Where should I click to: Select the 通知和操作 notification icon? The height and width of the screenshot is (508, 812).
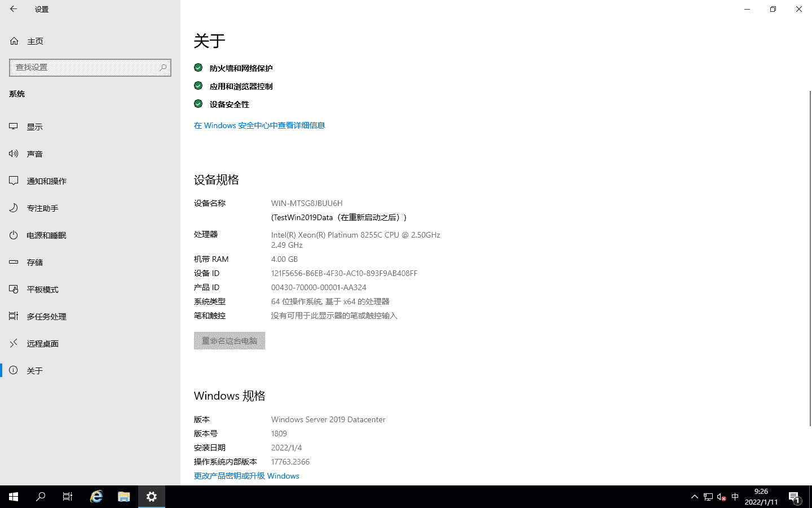pyautogui.click(x=14, y=181)
